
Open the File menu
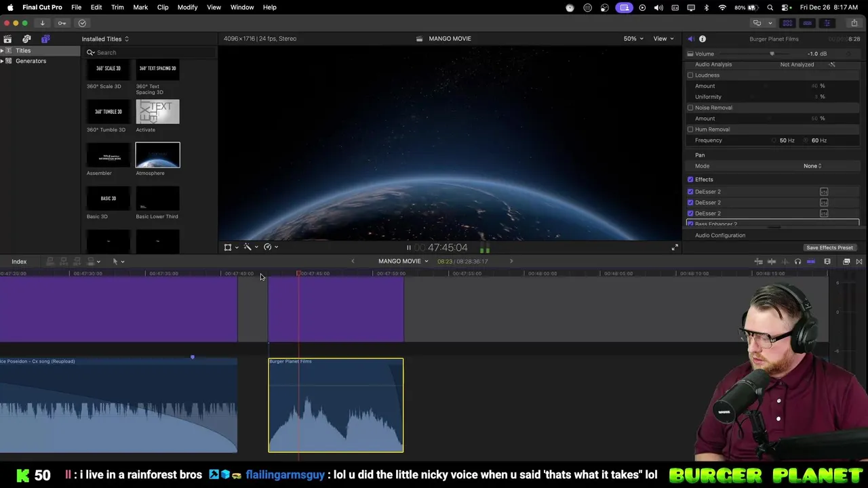(77, 7)
